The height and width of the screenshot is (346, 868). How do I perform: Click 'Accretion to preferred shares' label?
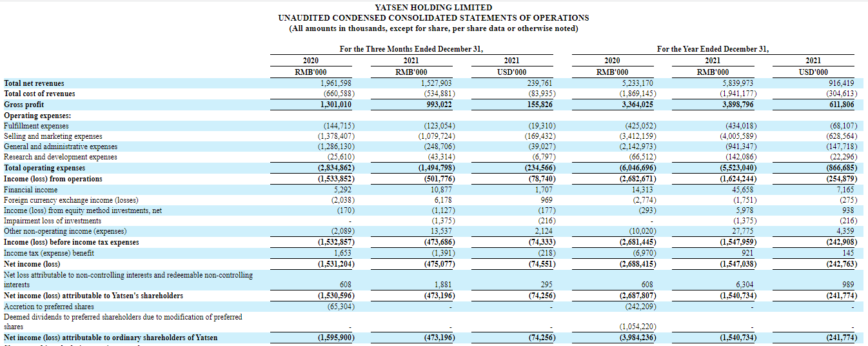(x=49, y=307)
